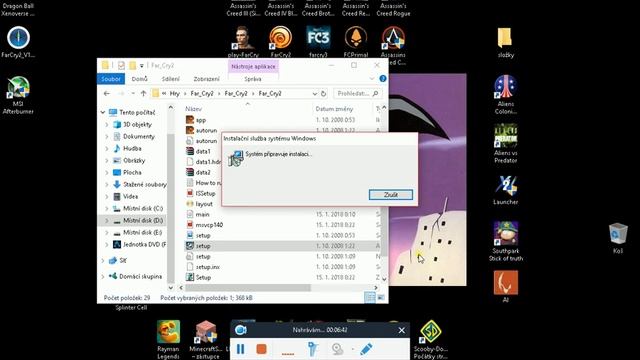
Task: Sort files by Název column header
Action: 193,109
